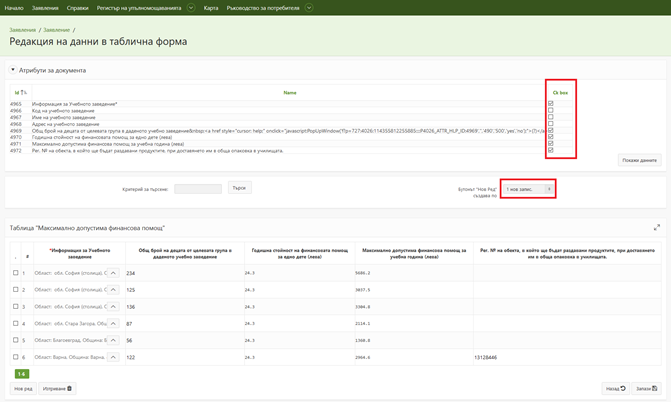Select table row 6 checkbox
671x402 pixels.
(16, 357)
